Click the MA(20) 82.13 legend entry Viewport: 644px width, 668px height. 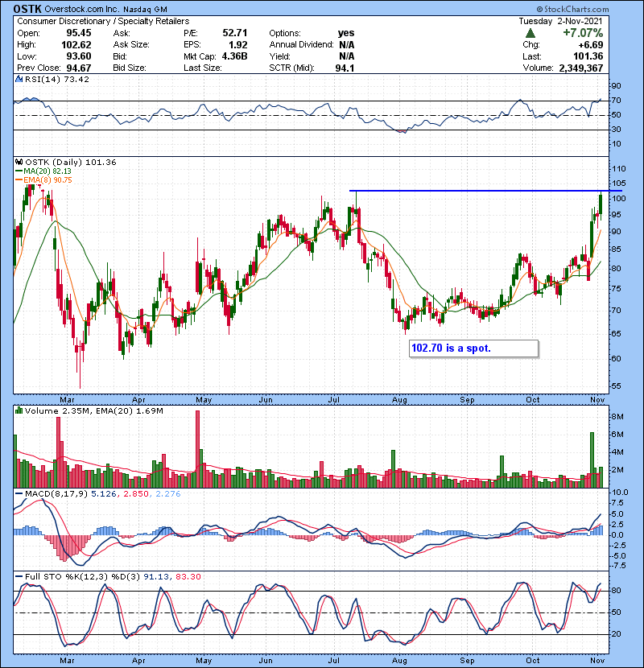[43, 171]
